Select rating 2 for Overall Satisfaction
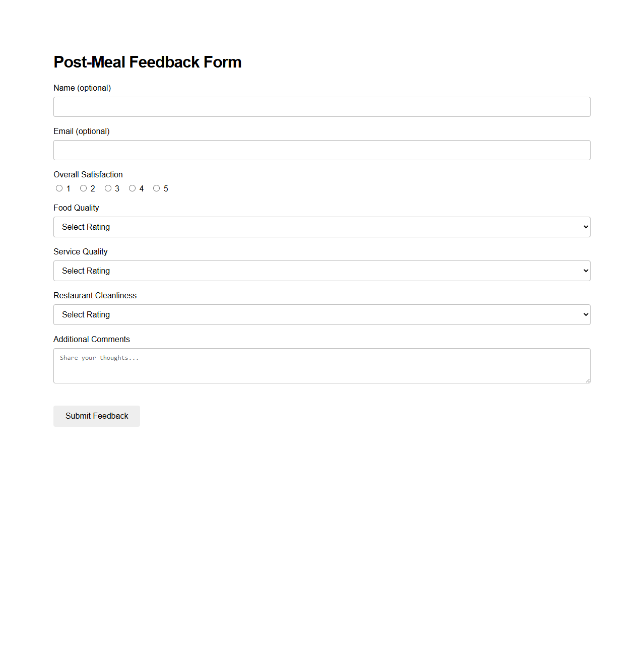The width and height of the screenshot is (644, 655). pyautogui.click(x=83, y=188)
